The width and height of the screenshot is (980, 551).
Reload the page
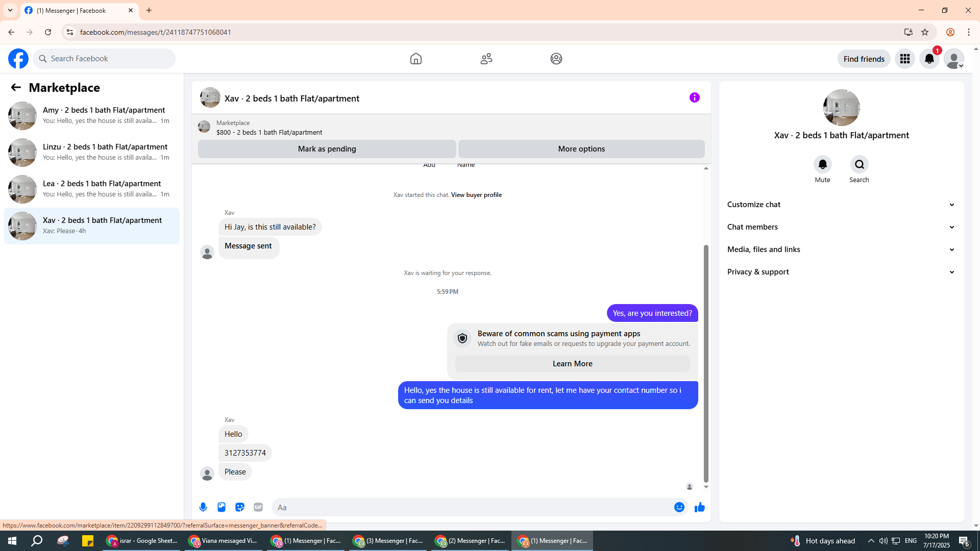coord(48,32)
